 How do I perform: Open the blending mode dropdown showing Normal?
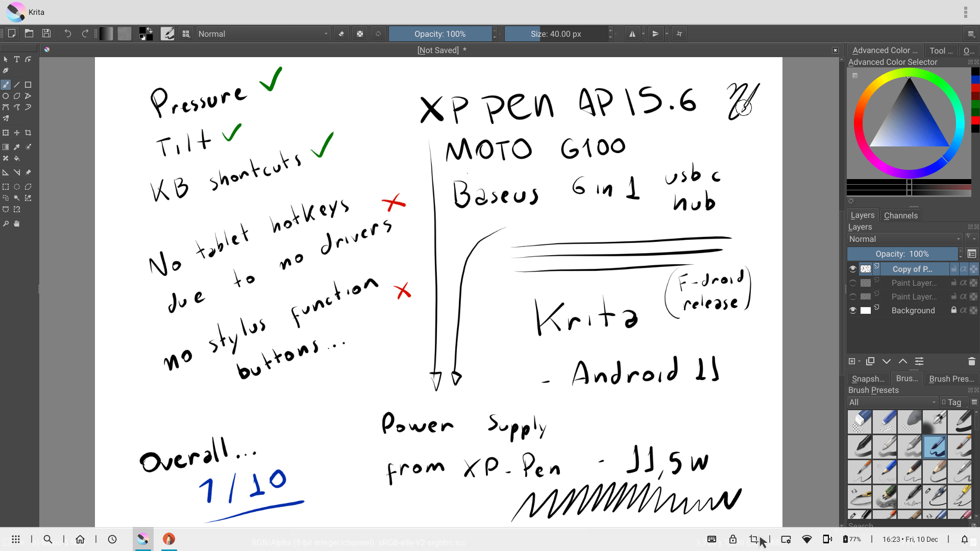pyautogui.click(x=903, y=239)
